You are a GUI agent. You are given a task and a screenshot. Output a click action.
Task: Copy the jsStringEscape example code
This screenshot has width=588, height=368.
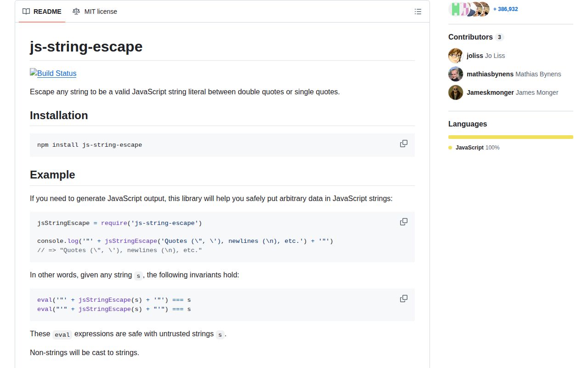click(404, 222)
